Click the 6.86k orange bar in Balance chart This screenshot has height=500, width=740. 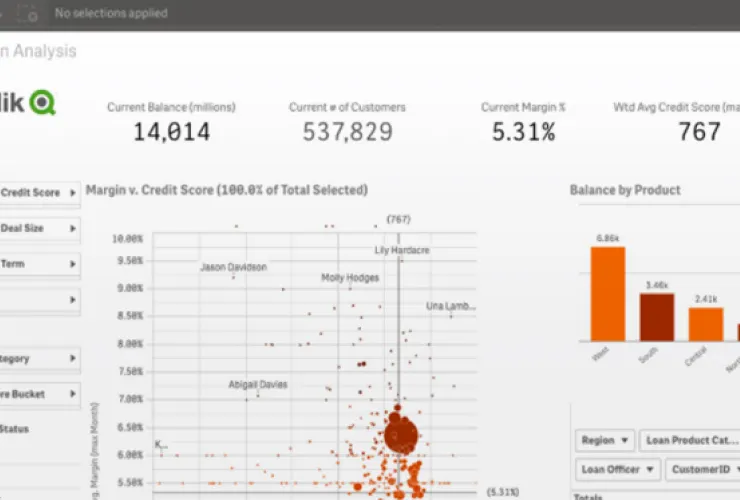608,294
